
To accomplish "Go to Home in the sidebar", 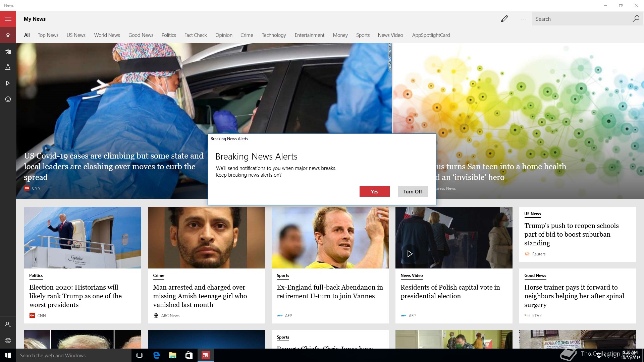I will tap(8, 35).
